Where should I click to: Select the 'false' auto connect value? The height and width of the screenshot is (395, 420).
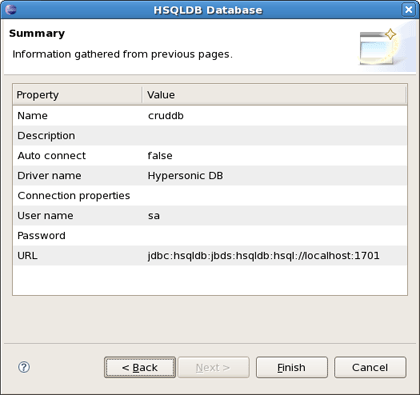click(x=160, y=156)
